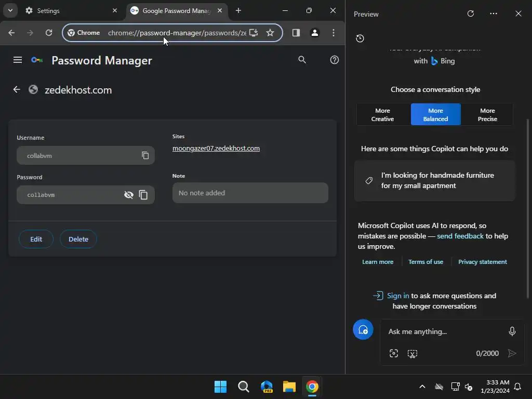Click the muted volume tray icon
Viewport: 532px width, 399px height.
click(469, 387)
